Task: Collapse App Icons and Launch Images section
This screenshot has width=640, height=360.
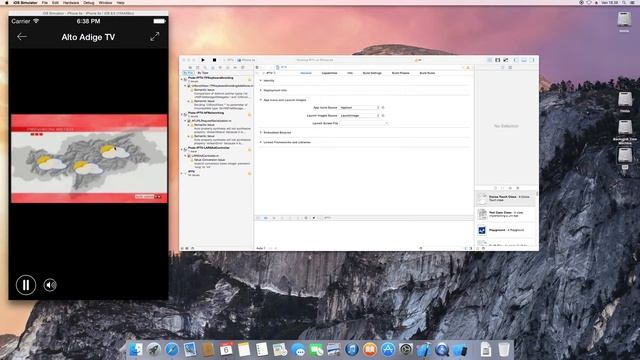Action: (261, 100)
